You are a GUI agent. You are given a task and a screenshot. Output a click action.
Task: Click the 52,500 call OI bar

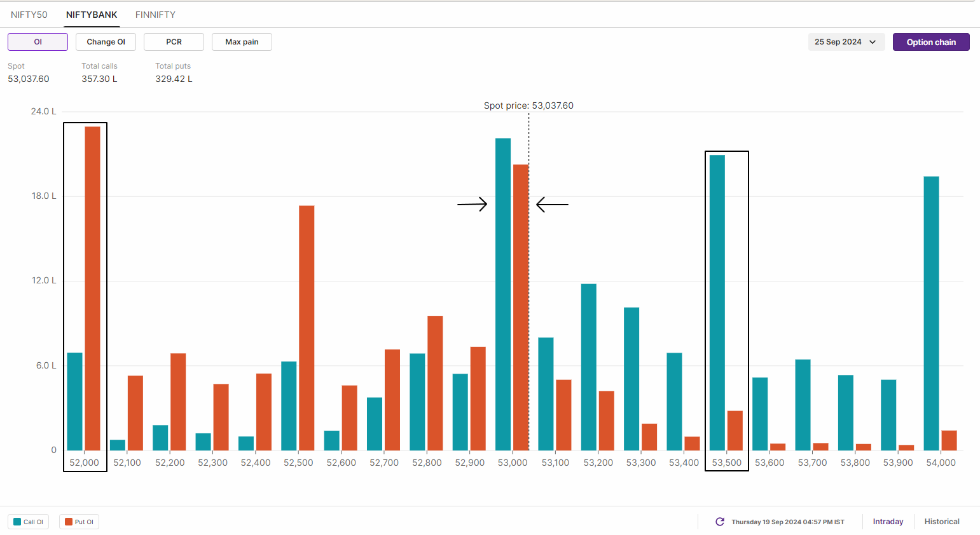pyautogui.click(x=289, y=406)
